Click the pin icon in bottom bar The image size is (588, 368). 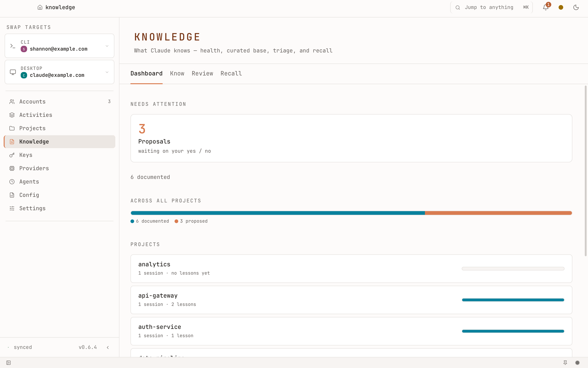tap(565, 363)
